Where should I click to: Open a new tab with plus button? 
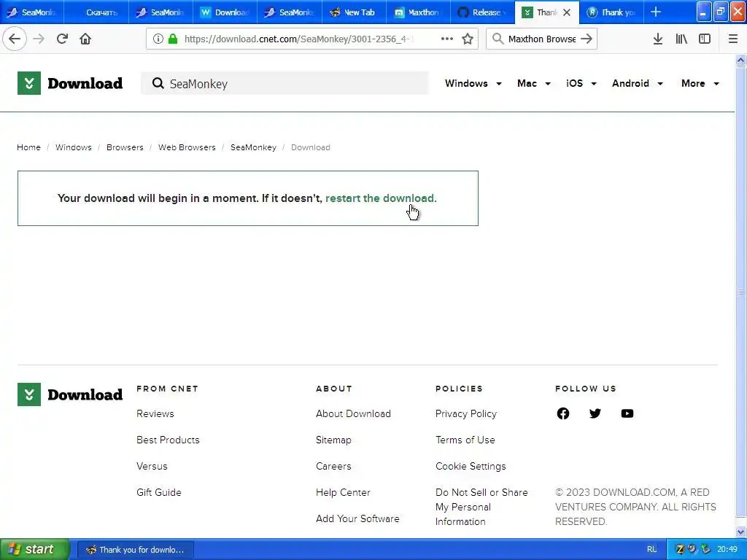point(656,12)
